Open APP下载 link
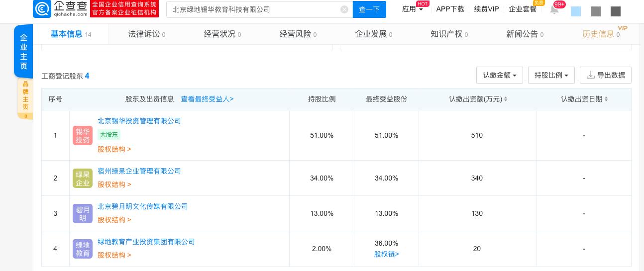Viewport: 644px width, 271px height. (x=450, y=9)
